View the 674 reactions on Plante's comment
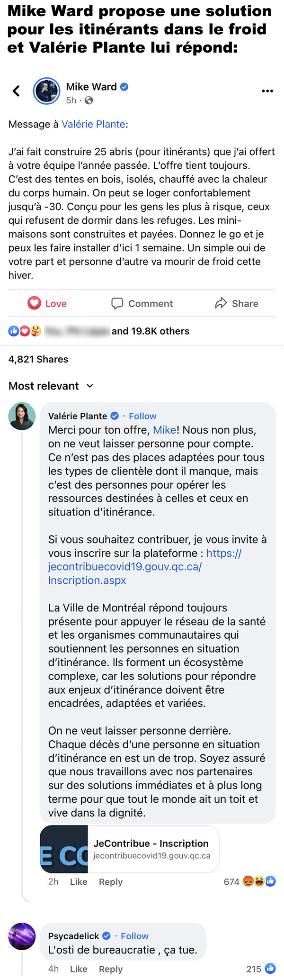The image size is (284, 980). pyautogui.click(x=249, y=882)
